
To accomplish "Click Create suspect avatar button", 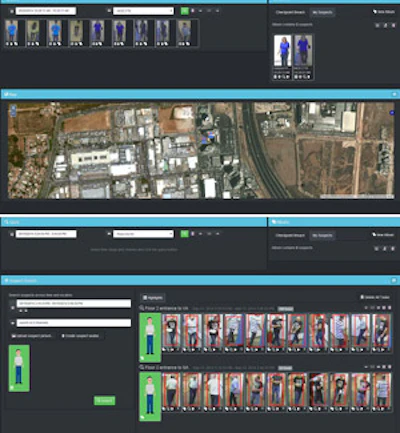I will pyautogui.click(x=80, y=336).
